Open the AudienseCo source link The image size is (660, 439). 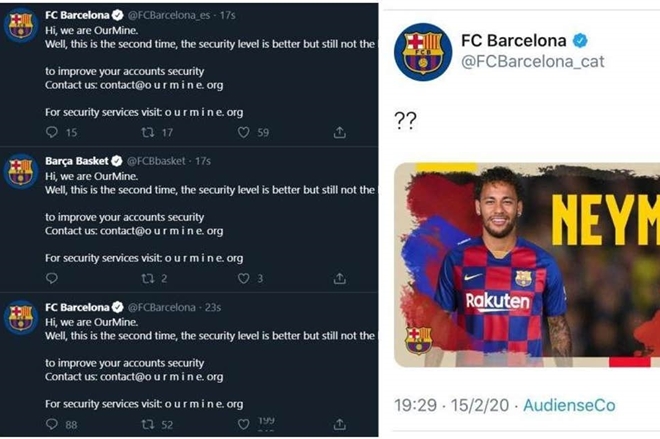click(569, 405)
